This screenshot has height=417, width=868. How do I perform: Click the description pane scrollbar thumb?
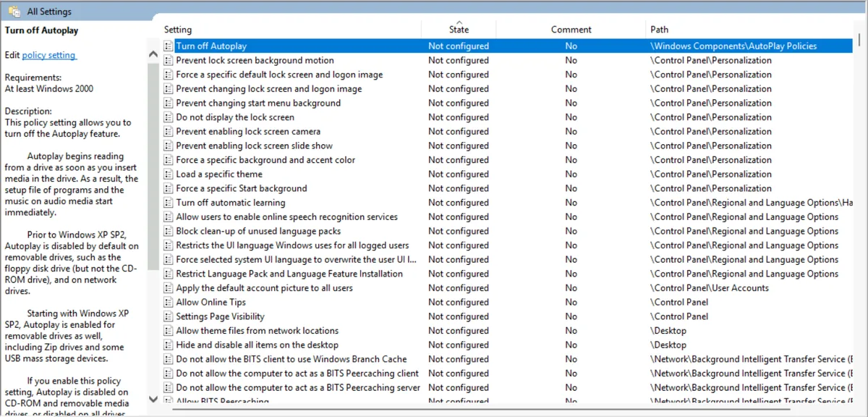pos(153,167)
